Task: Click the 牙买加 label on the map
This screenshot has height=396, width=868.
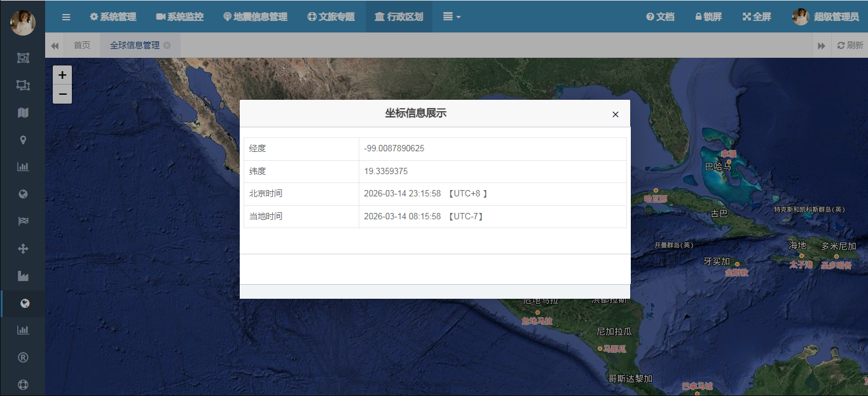Action: (x=717, y=261)
